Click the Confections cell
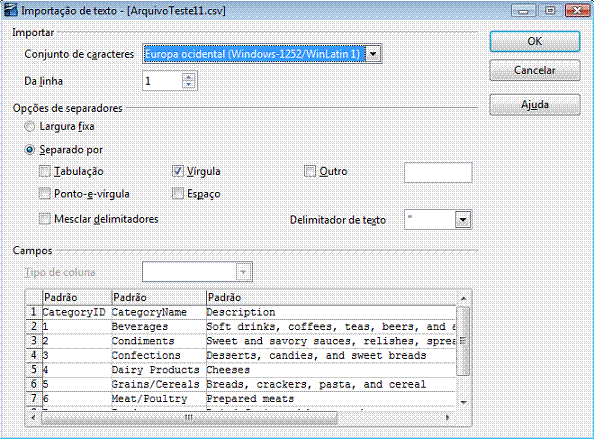This screenshot has height=439, width=594. click(x=159, y=355)
